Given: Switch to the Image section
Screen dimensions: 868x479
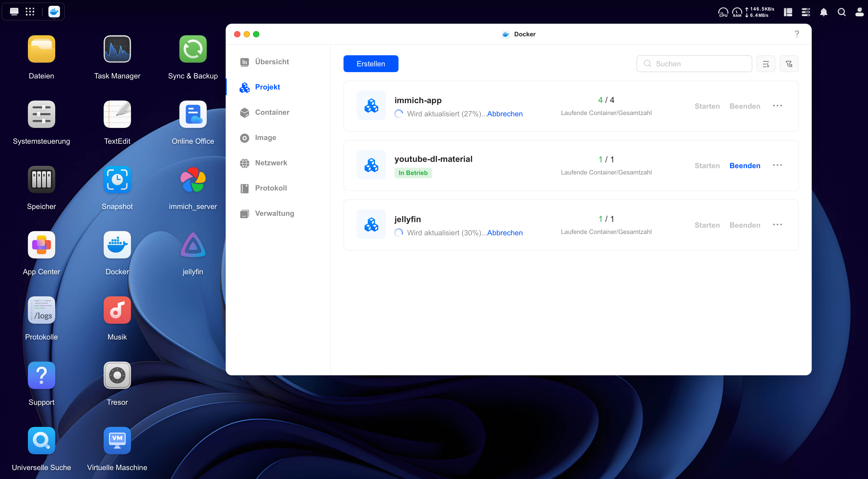Looking at the screenshot, I should point(265,138).
